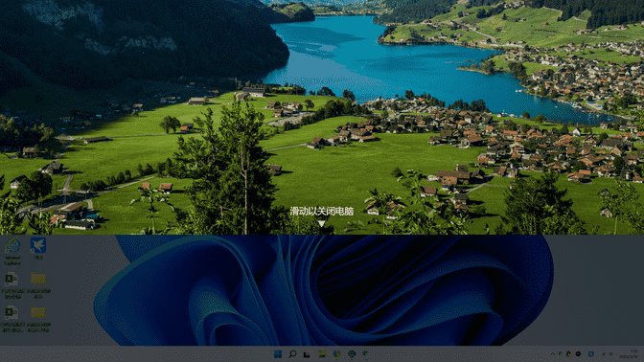Open the Internet Explorer desktop shortcut
Viewport: 644px width, 362px height.
12,251
